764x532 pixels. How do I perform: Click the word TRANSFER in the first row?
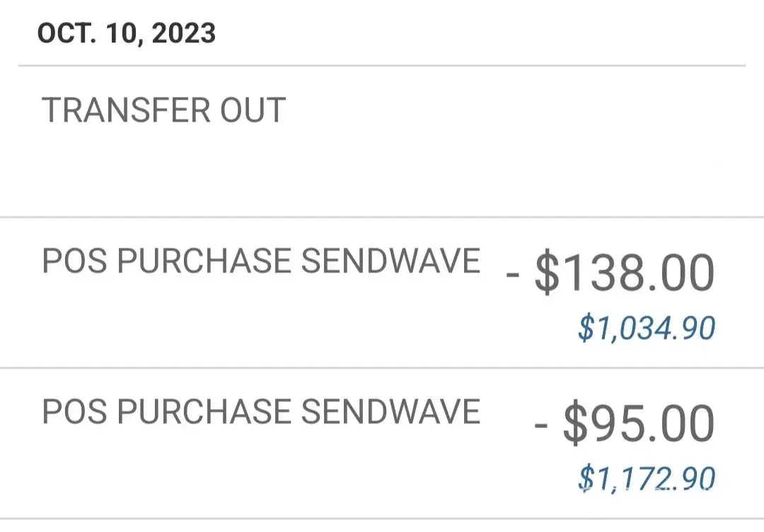point(126,111)
